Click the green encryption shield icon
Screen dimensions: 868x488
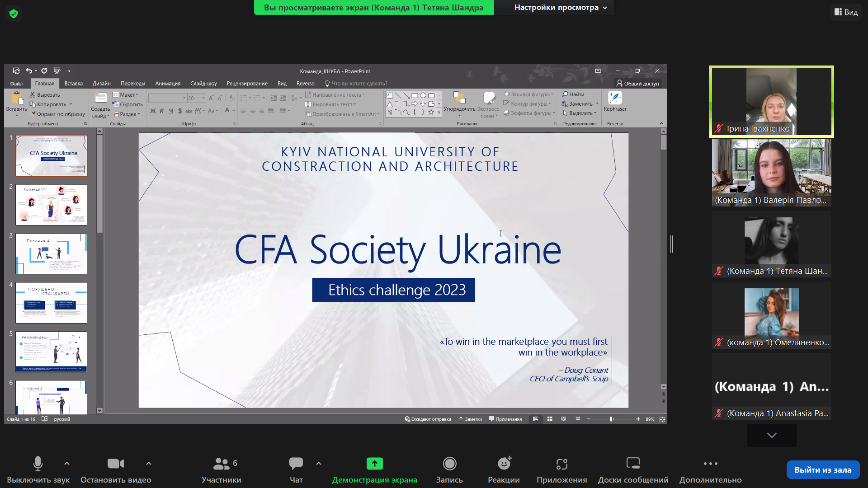tap(14, 14)
